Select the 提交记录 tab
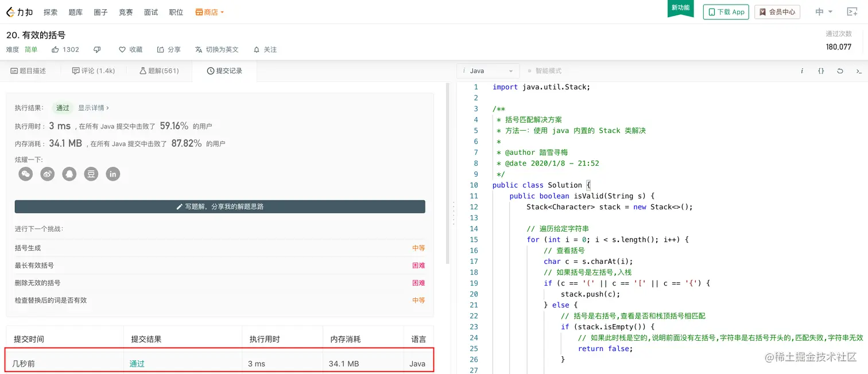The image size is (868, 374). pos(224,71)
